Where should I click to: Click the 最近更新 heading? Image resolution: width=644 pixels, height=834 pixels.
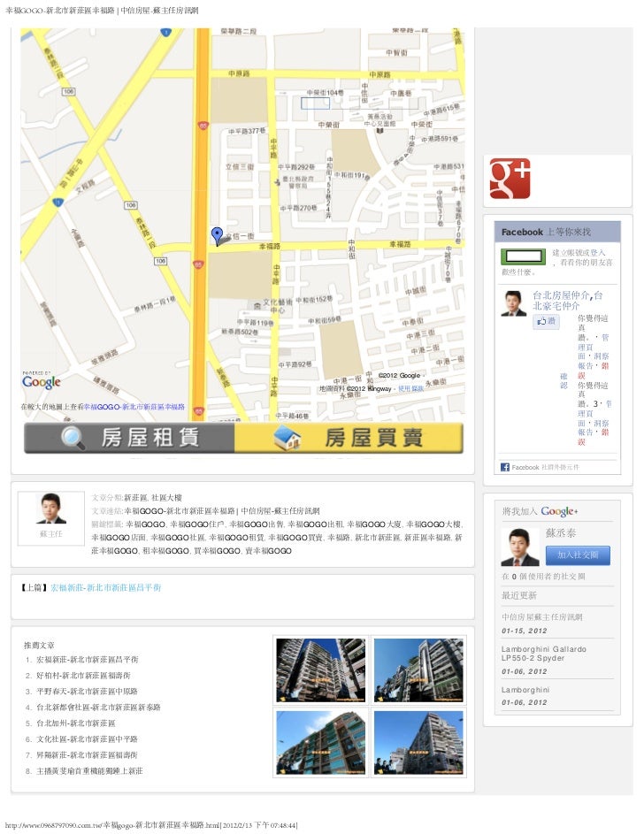click(519, 595)
